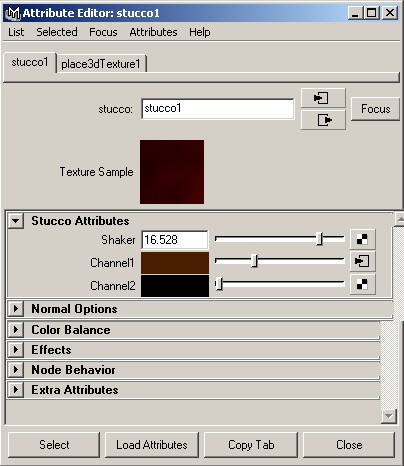
Task: Expand the Node Behavior section
Action: coord(16,370)
